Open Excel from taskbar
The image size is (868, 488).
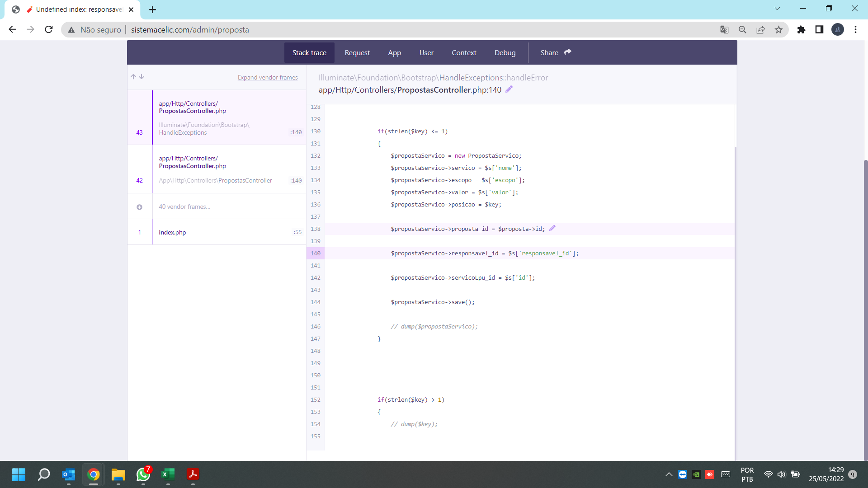pyautogui.click(x=168, y=474)
